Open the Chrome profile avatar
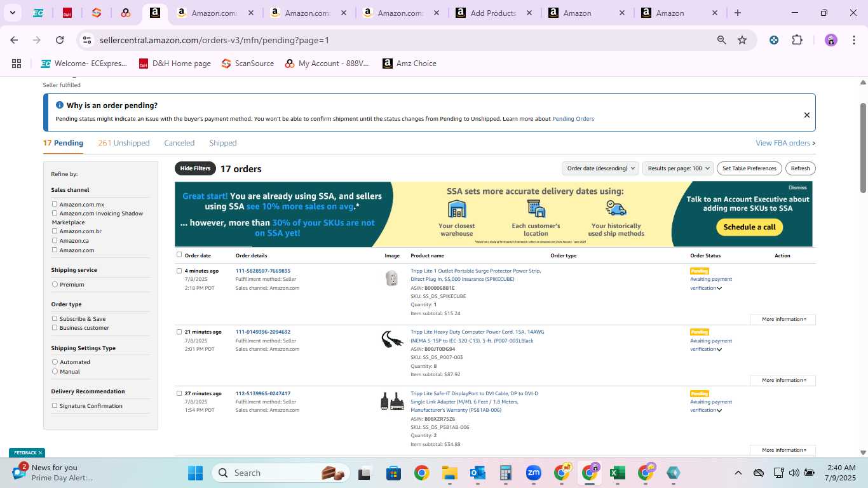 (831, 40)
